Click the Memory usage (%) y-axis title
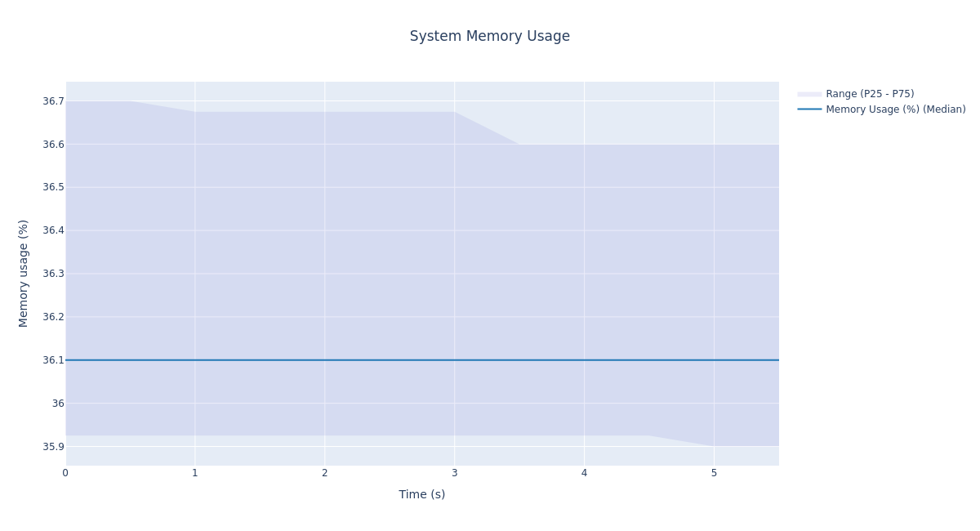Viewport: 980px width, 531px height. (24, 273)
